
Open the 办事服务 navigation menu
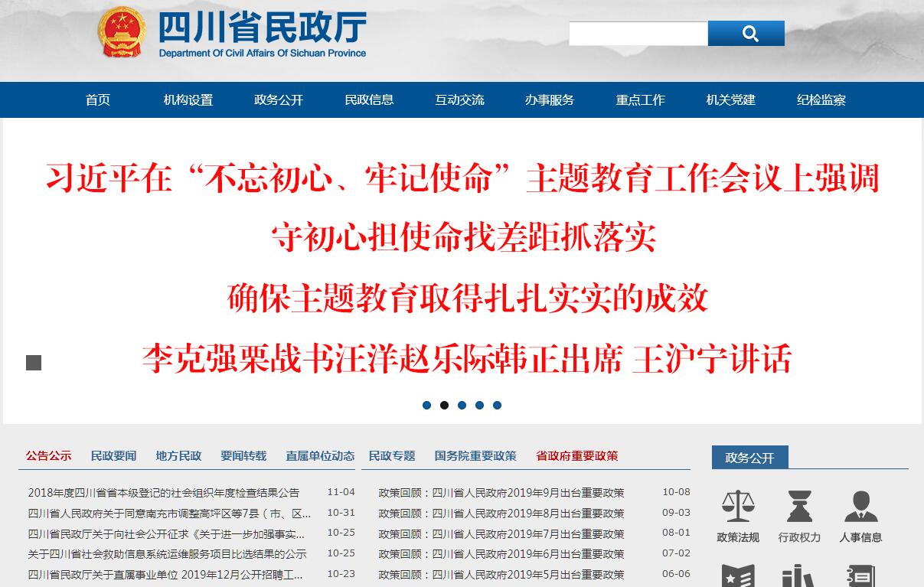(550, 100)
